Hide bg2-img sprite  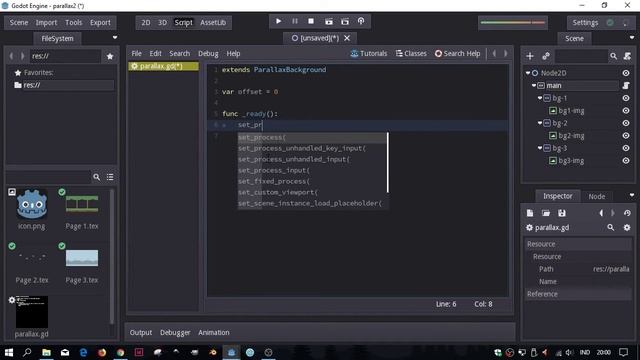click(x=626, y=136)
